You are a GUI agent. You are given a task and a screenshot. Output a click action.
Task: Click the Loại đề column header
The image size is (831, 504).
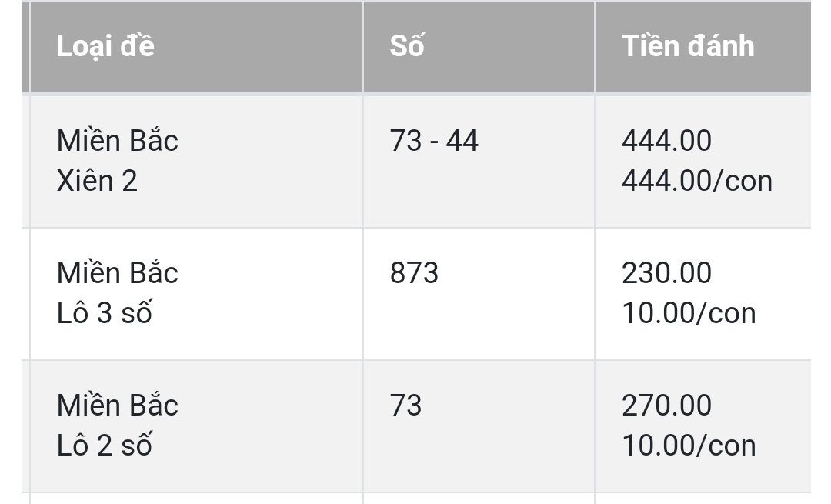197,47
